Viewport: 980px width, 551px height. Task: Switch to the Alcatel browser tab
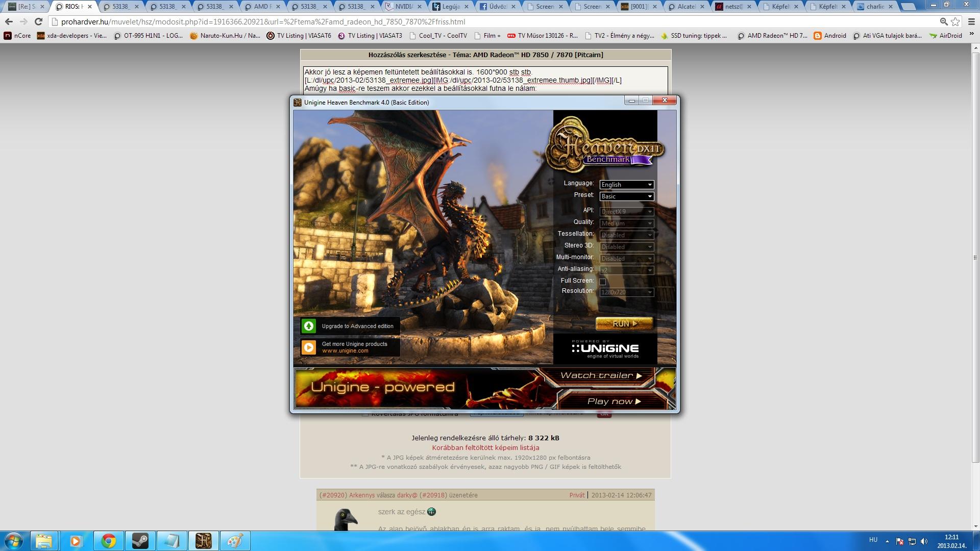tap(686, 7)
